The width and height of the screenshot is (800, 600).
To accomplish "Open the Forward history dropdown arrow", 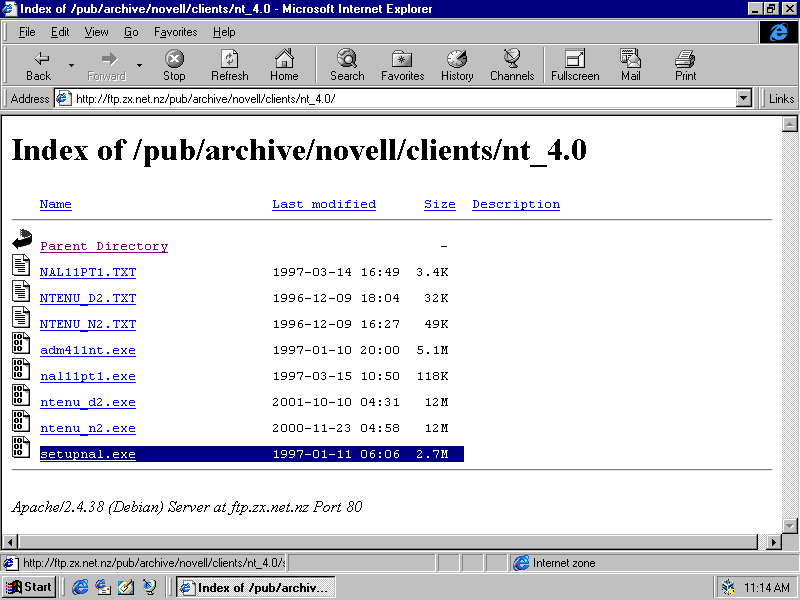I will point(139,65).
